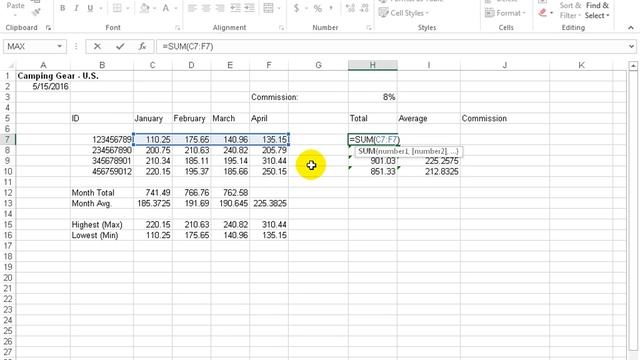Viewport: 640px width, 360px height.
Task: Open Name Box dropdown
Action: [59, 47]
